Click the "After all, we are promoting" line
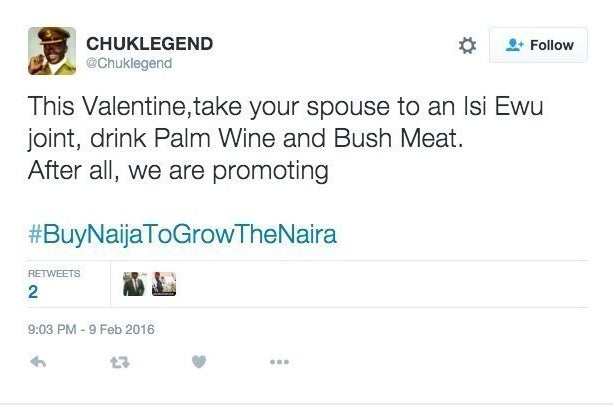 [178, 171]
